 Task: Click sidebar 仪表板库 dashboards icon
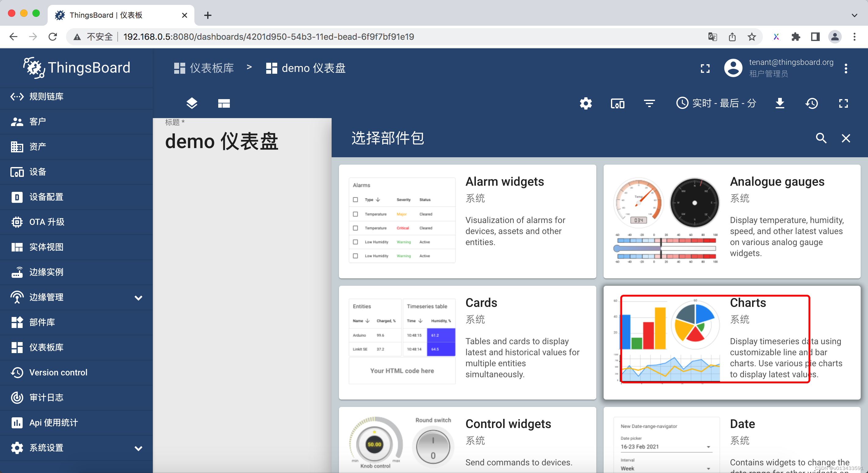pos(17,347)
